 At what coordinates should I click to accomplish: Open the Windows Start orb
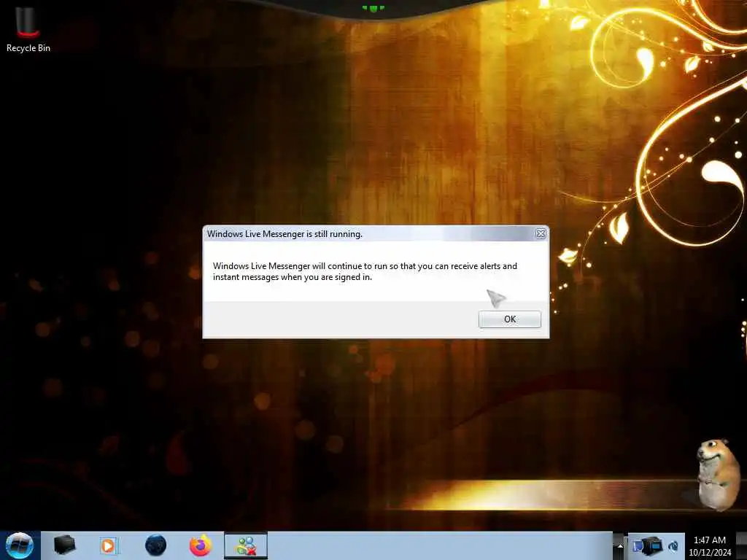pos(19,545)
